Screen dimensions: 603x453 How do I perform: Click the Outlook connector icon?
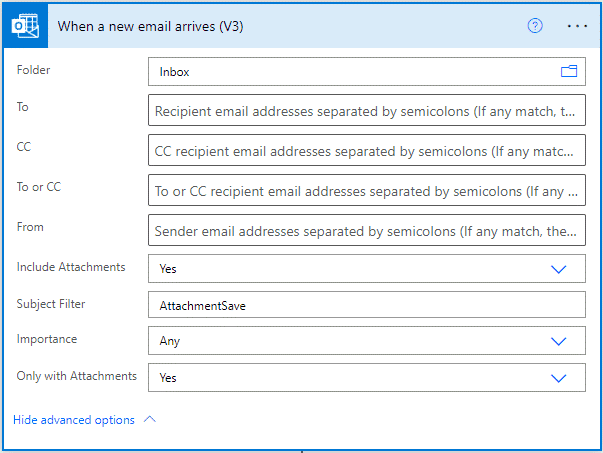click(x=26, y=26)
